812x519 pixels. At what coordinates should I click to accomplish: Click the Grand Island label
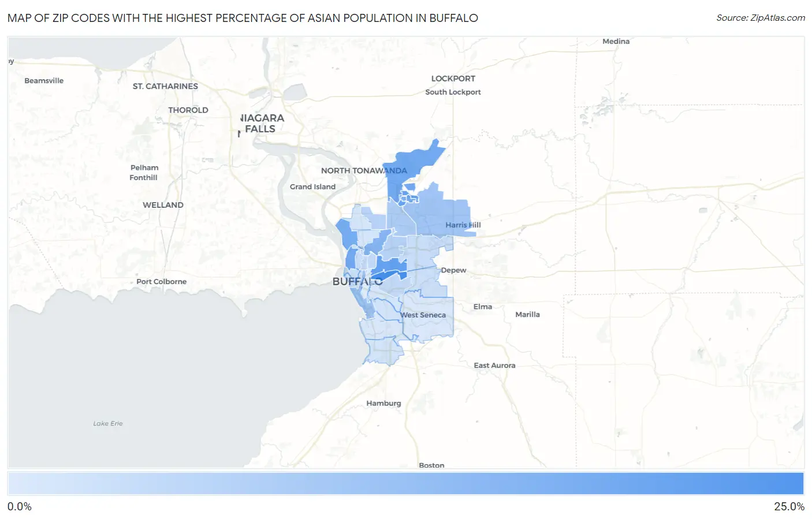pos(312,187)
